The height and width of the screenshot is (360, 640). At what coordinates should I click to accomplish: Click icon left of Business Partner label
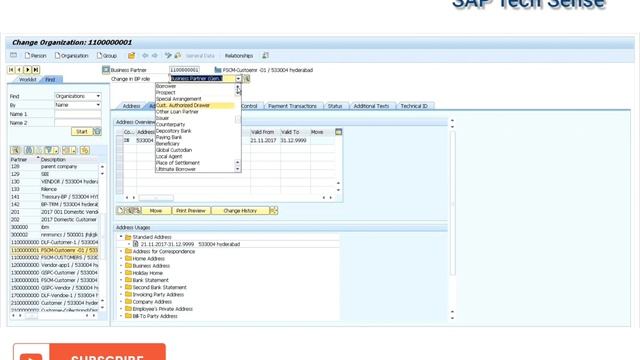106,70
